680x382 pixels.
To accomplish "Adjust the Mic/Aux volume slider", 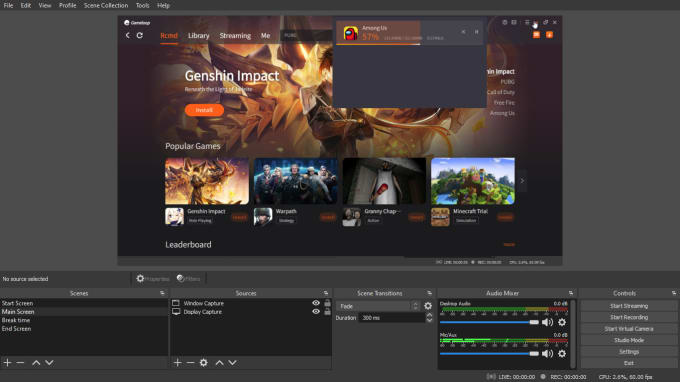I will coord(489,354).
